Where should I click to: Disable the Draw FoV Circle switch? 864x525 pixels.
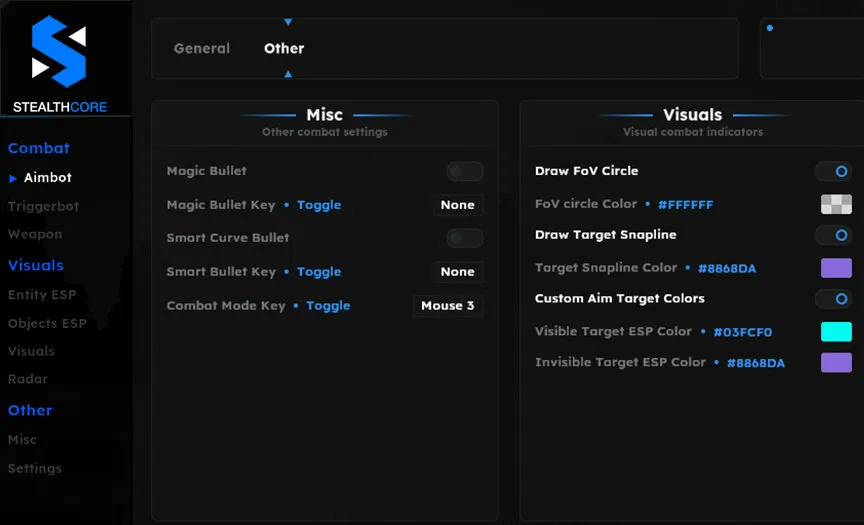coord(833,172)
